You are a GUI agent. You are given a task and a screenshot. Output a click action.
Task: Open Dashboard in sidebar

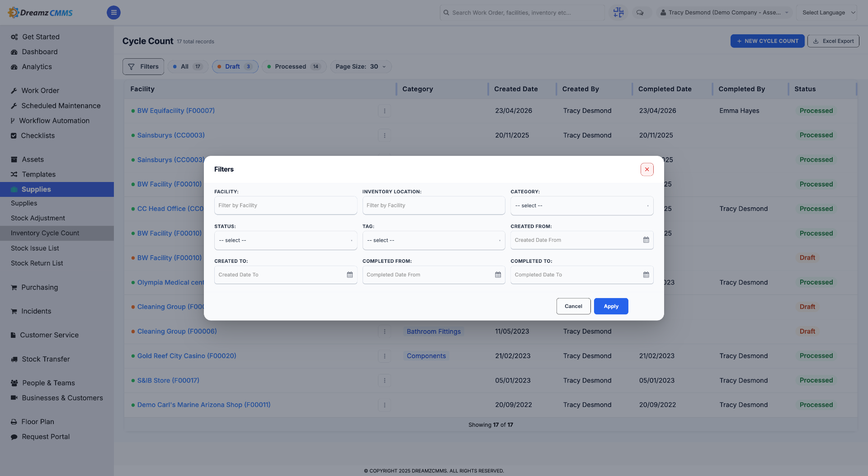click(x=40, y=51)
